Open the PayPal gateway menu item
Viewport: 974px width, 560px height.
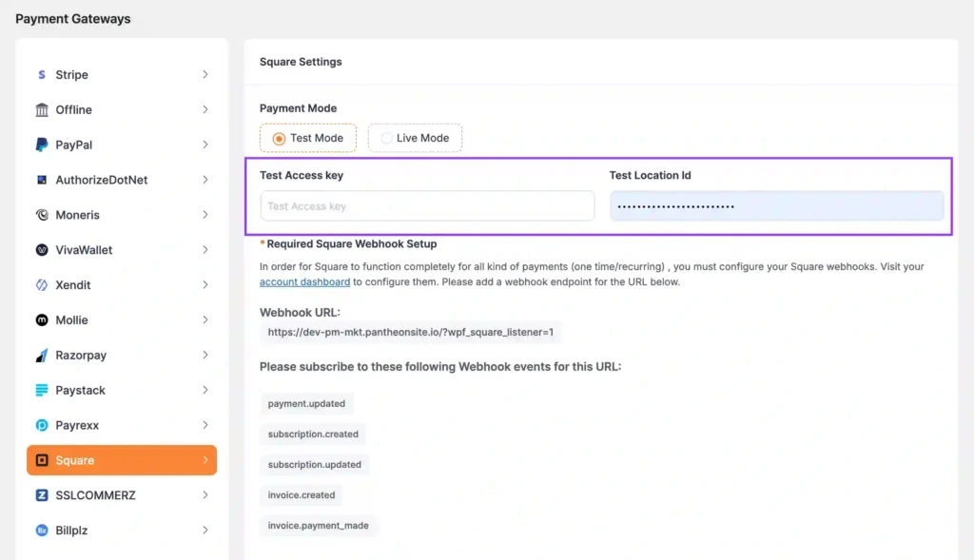[122, 145]
